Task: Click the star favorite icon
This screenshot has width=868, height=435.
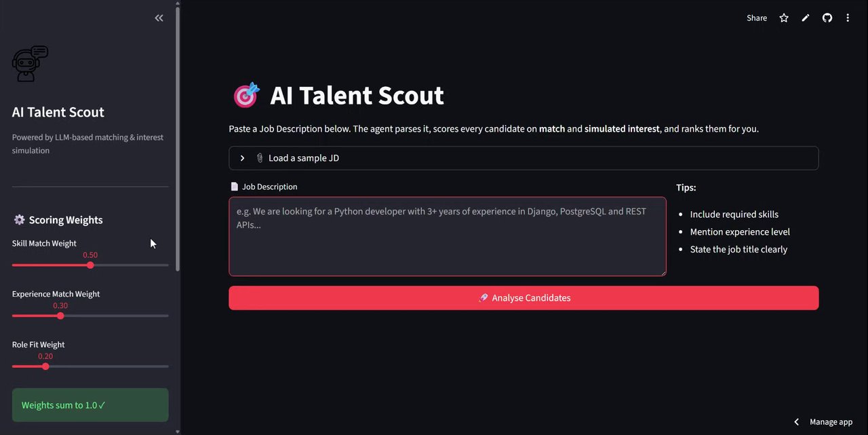Action: pos(784,18)
